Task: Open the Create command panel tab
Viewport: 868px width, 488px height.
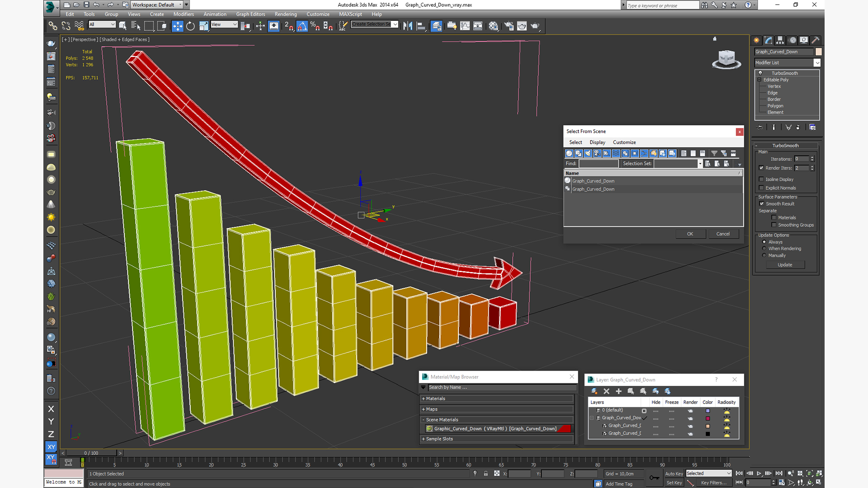Action: click(x=756, y=40)
